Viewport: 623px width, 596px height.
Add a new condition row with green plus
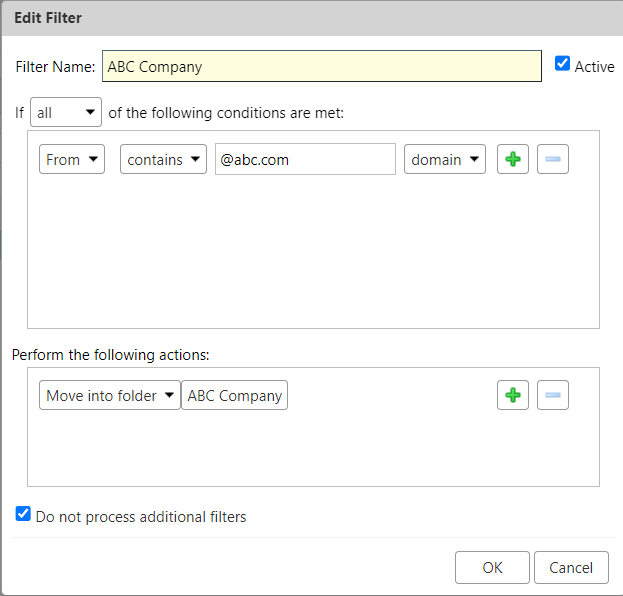click(513, 159)
